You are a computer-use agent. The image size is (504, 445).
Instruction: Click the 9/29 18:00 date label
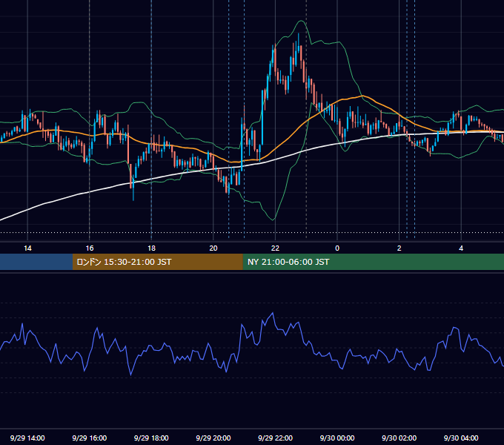pyautogui.click(x=151, y=438)
